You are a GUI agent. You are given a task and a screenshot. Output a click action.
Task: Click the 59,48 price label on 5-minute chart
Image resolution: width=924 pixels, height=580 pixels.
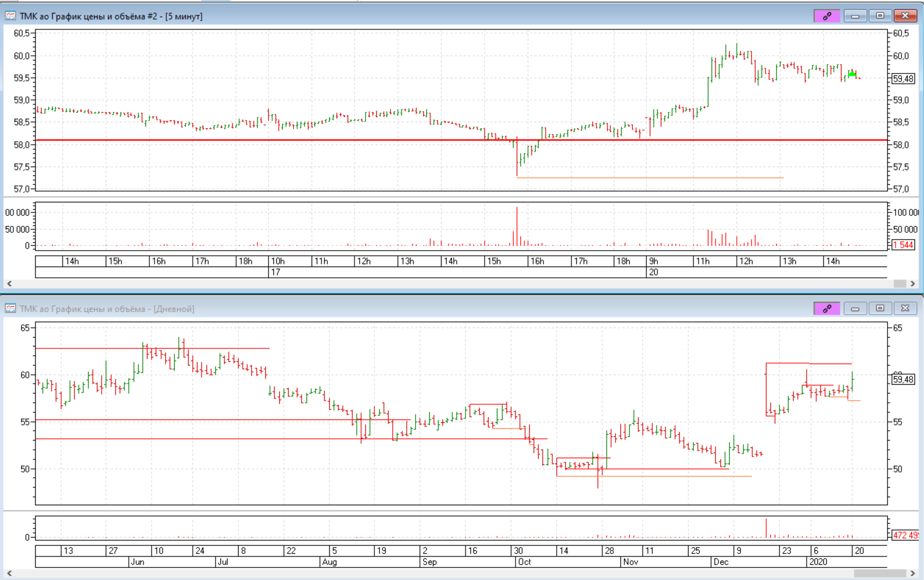coord(903,79)
